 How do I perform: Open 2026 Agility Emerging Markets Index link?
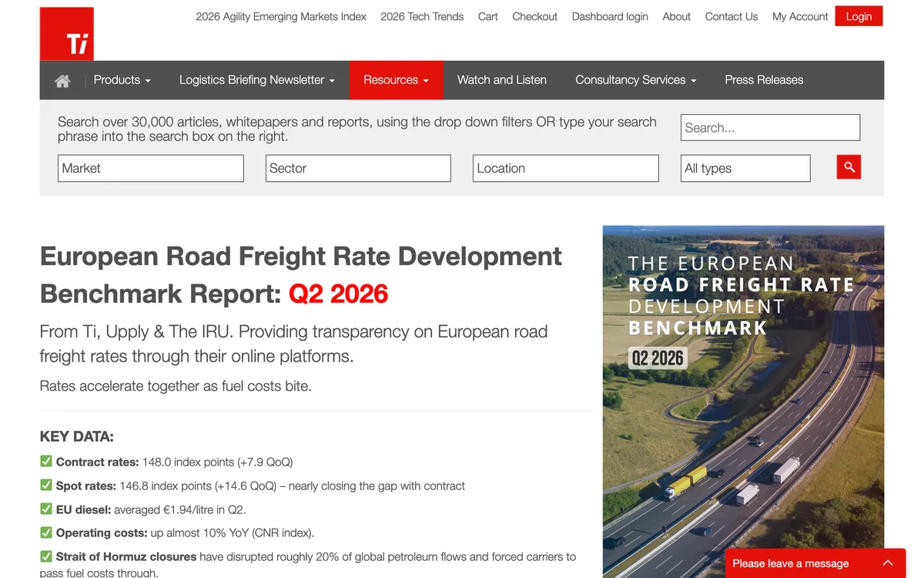[281, 16]
